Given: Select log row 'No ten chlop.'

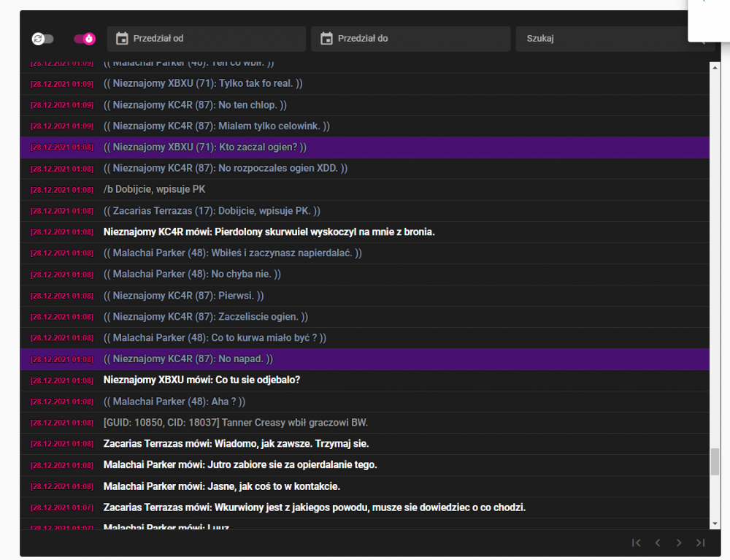Looking at the screenshot, I should tap(364, 105).
